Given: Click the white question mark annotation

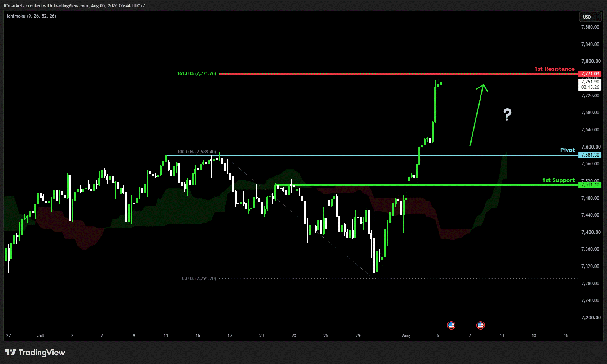Looking at the screenshot, I should click(507, 114).
